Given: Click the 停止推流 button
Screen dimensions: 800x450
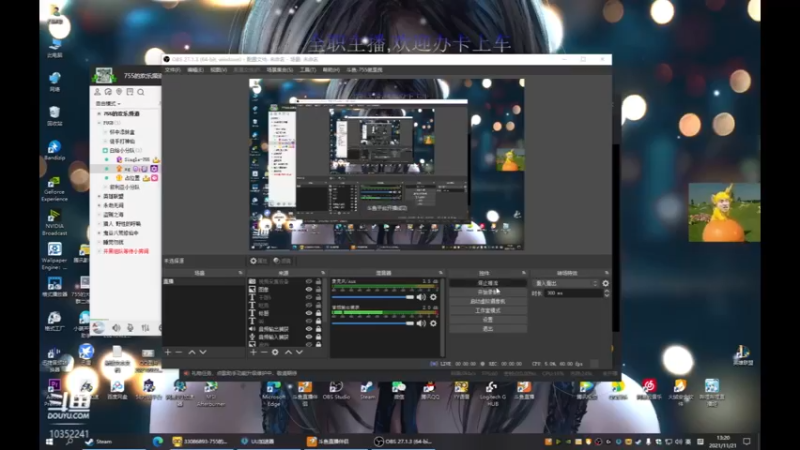Looking at the screenshot, I should (488, 283).
